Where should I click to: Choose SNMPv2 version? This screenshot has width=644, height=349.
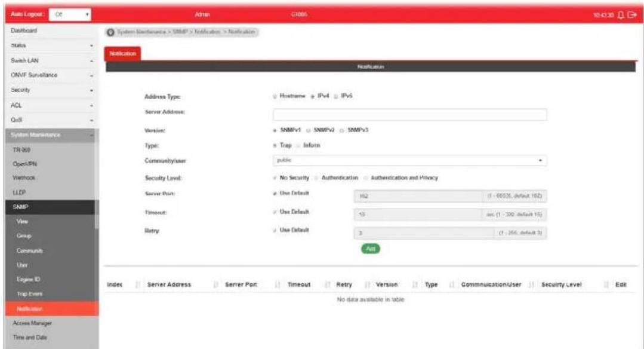[x=308, y=130]
